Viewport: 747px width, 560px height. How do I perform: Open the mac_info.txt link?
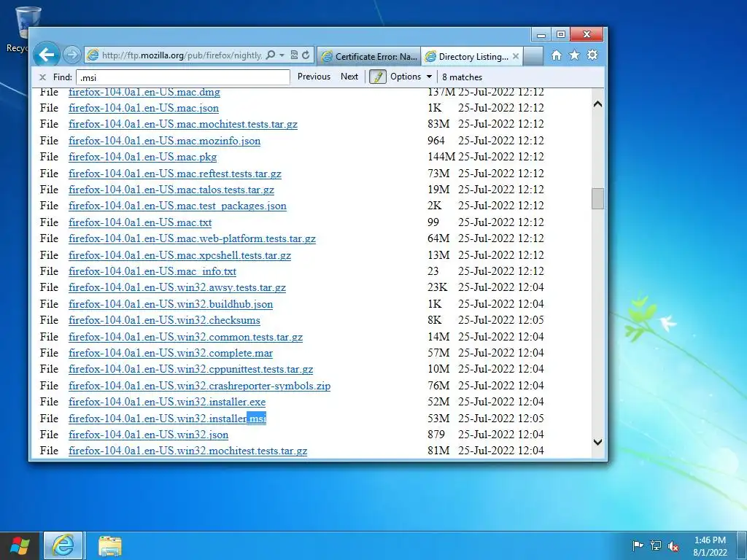pyautogui.click(x=152, y=272)
